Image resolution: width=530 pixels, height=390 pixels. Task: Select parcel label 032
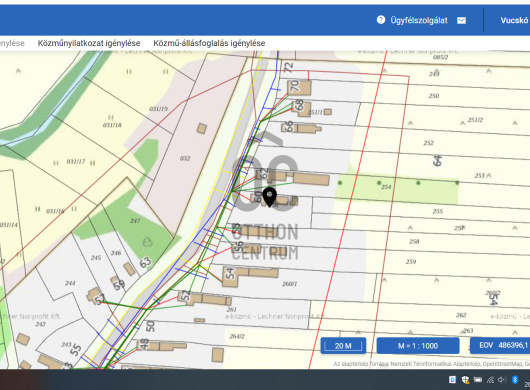coord(185,158)
